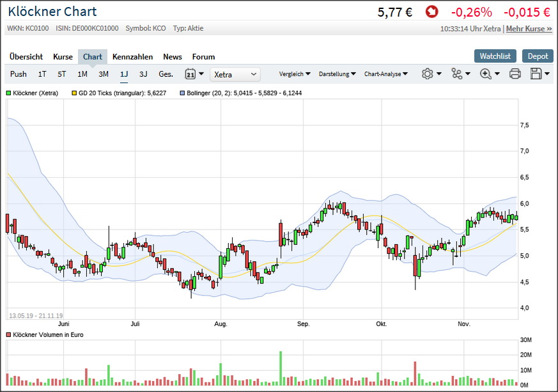Open the Mehr Kurse link
The width and height of the screenshot is (558, 392).
coord(529,29)
